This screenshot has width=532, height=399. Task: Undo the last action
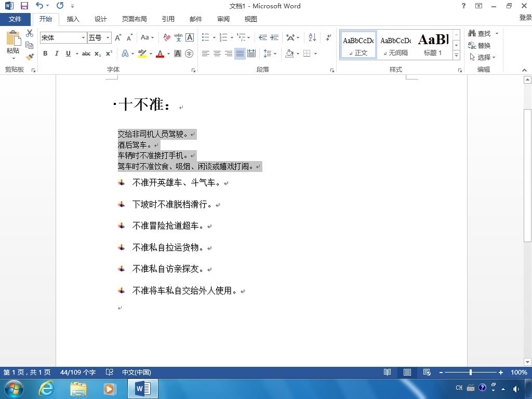(39, 6)
